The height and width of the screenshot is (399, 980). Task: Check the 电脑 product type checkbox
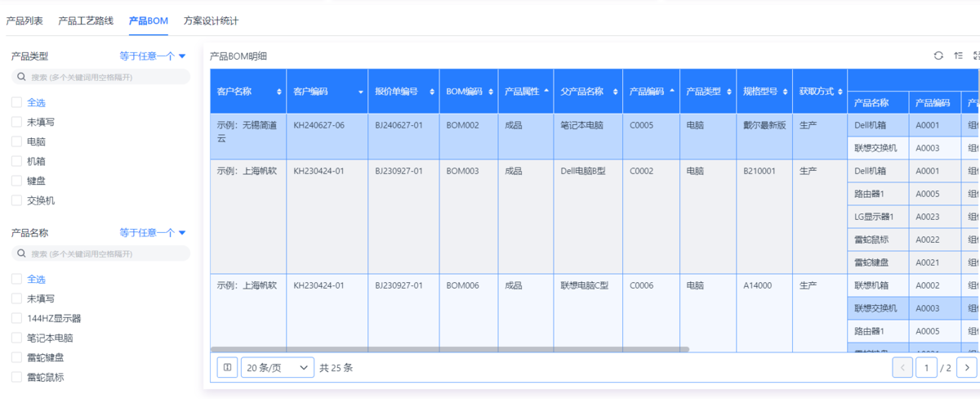tap(16, 141)
